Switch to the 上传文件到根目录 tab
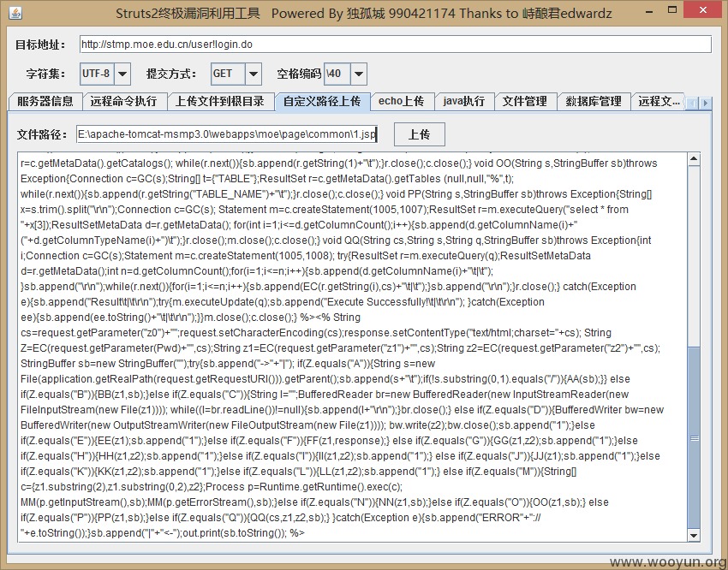Screen dimensions: 728x570 (220, 102)
